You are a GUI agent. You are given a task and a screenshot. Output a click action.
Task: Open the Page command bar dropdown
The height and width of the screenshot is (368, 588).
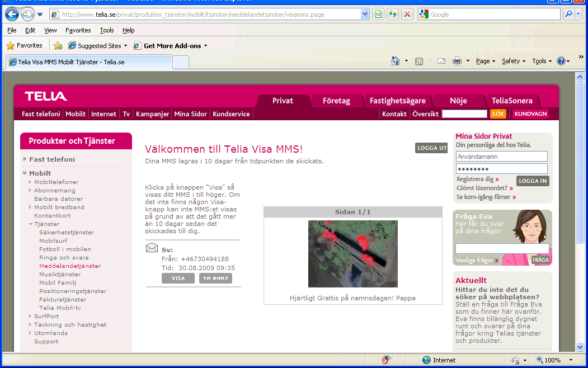click(x=486, y=61)
